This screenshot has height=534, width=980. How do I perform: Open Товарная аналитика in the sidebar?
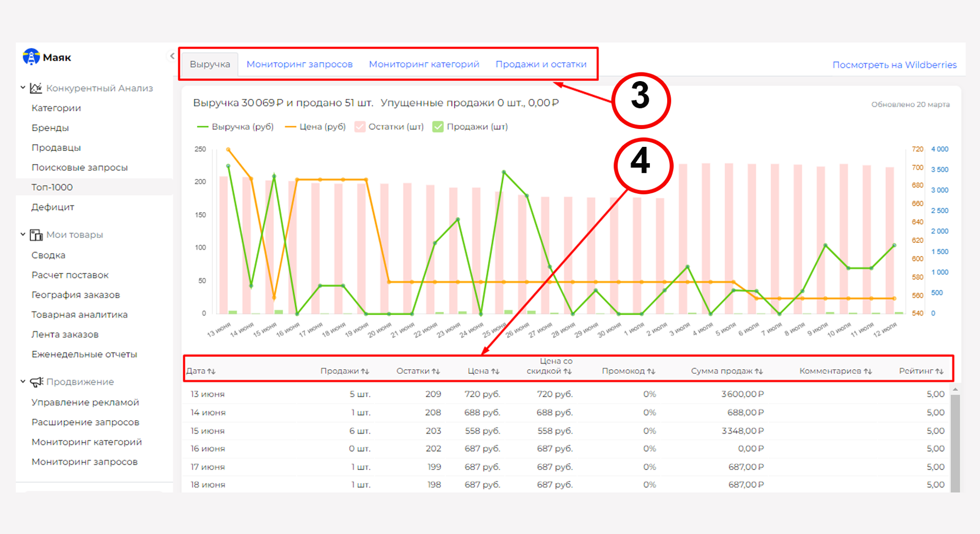click(x=80, y=315)
